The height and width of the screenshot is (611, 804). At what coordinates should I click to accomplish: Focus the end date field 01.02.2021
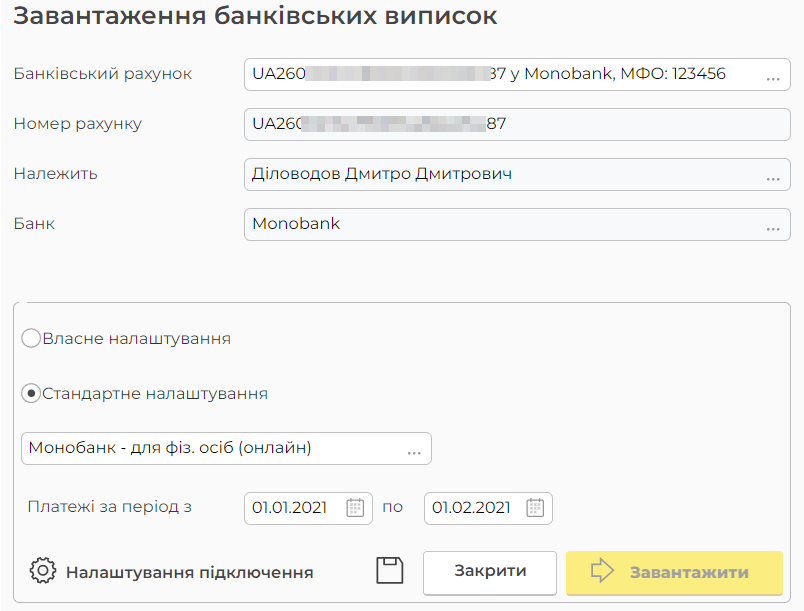(x=470, y=508)
